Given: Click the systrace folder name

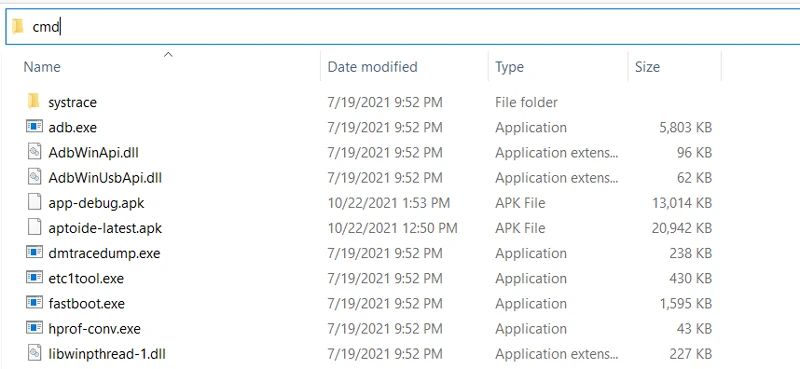Looking at the screenshot, I should (72, 102).
